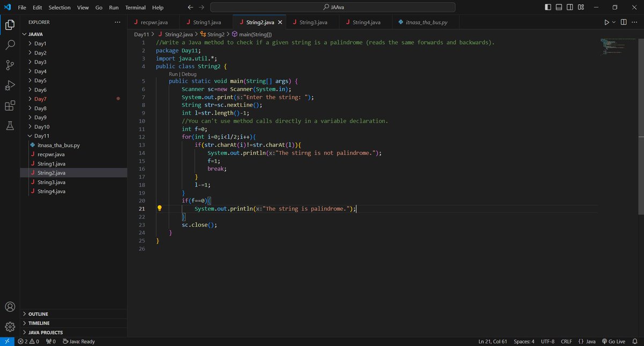Open String4.java in the explorer
This screenshot has height=346, width=644.
pyautogui.click(x=74, y=191)
